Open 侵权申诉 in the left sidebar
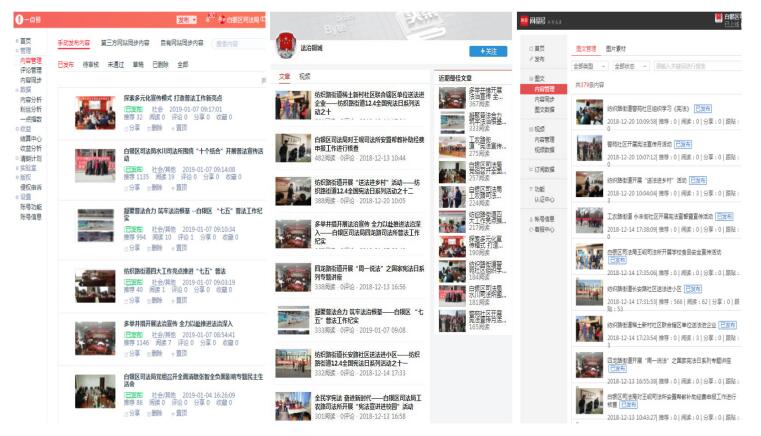The height and width of the screenshot is (436, 761). (31, 187)
